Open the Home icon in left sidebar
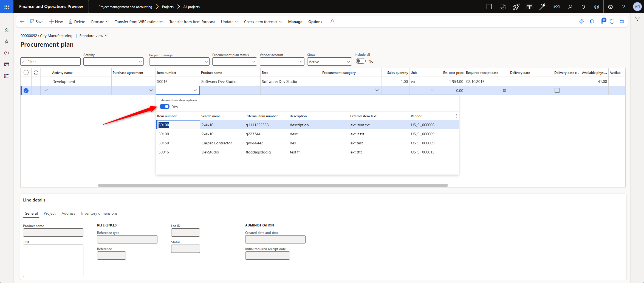The image size is (644, 283). click(x=7, y=30)
